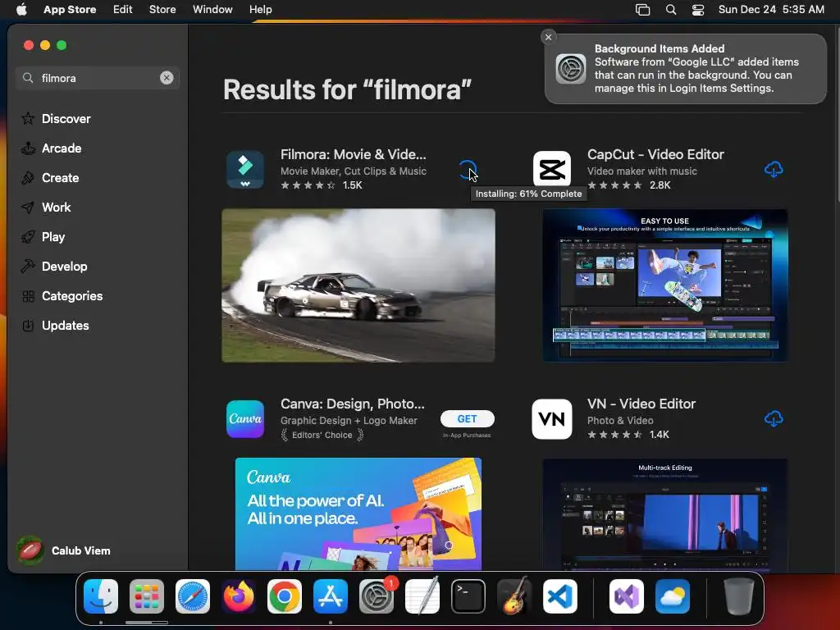Click CapCut rating count 2.8K
This screenshot has height=630, width=840.
tap(660, 185)
